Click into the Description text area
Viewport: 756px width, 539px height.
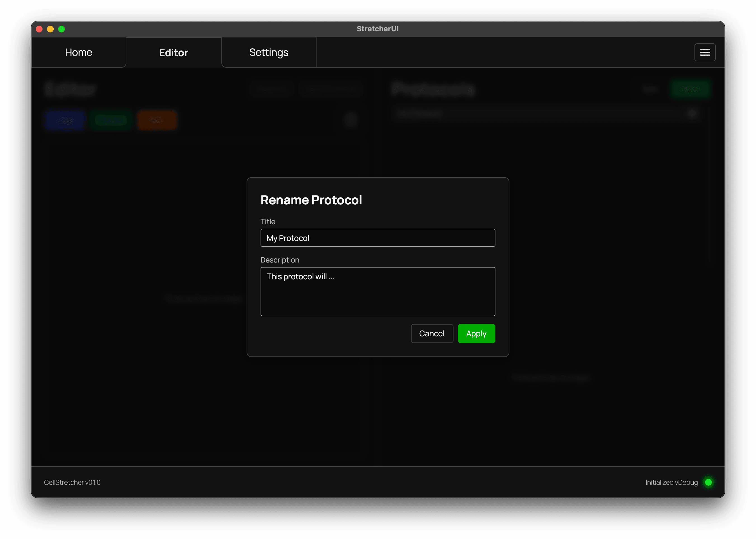(378, 291)
